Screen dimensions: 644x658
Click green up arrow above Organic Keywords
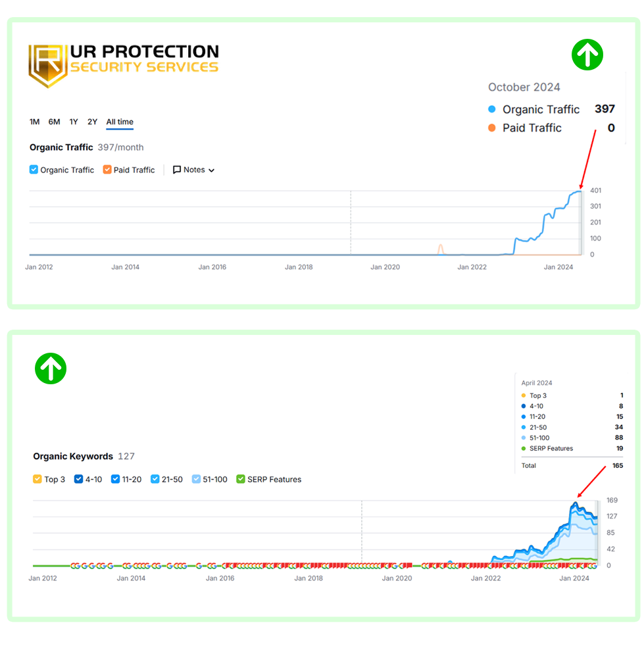coord(51,368)
